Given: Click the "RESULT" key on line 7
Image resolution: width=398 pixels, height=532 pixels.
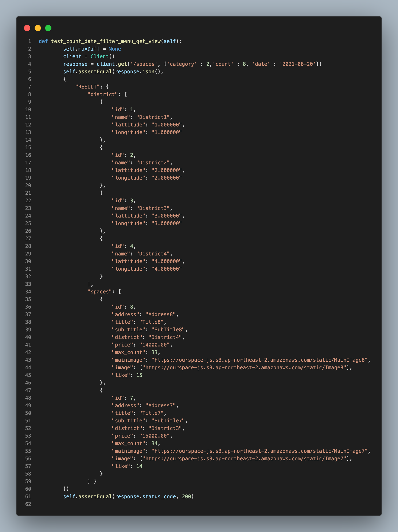Looking at the screenshot, I should pos(87,87).
